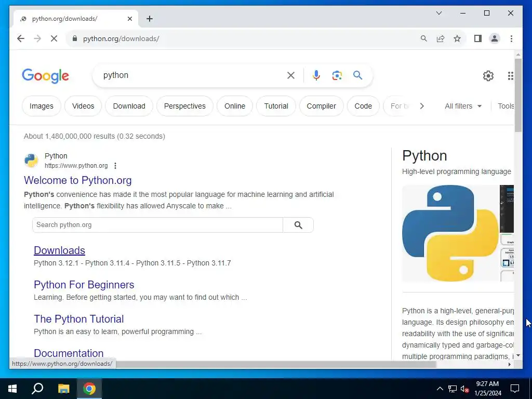Select the Compiler filter chip
This screenshot has width=532, height=399.
(x=321, y=106)
